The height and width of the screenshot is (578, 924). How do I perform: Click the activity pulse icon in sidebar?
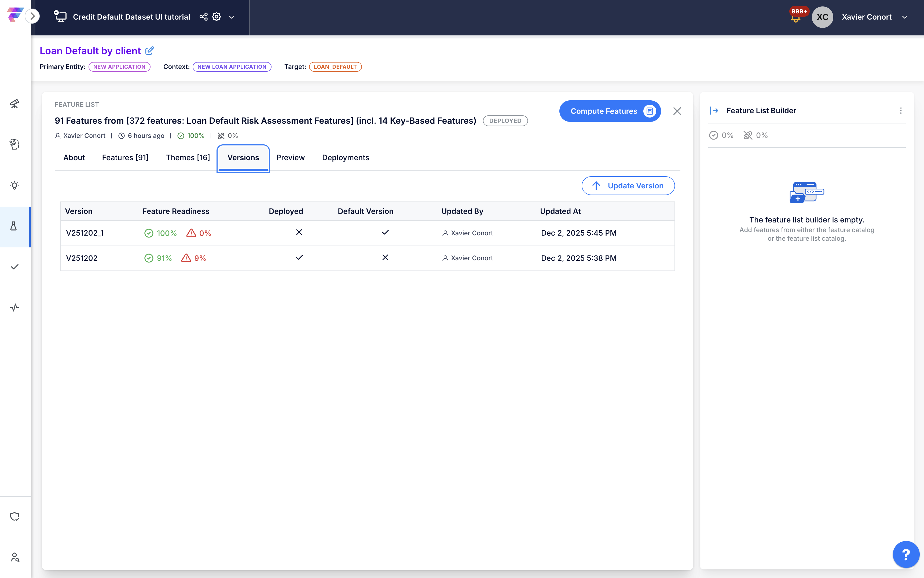(x=14, y=307)
